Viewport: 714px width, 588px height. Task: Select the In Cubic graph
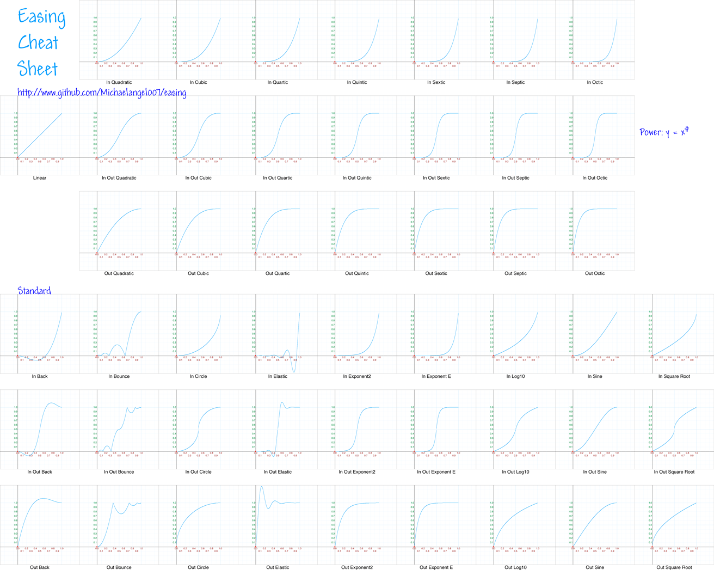tap(199, 40)
